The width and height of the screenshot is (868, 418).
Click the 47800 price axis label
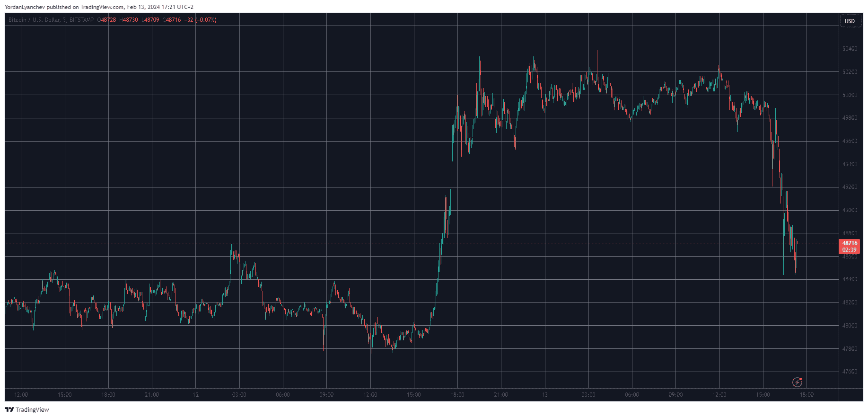(x=850, y=349)
